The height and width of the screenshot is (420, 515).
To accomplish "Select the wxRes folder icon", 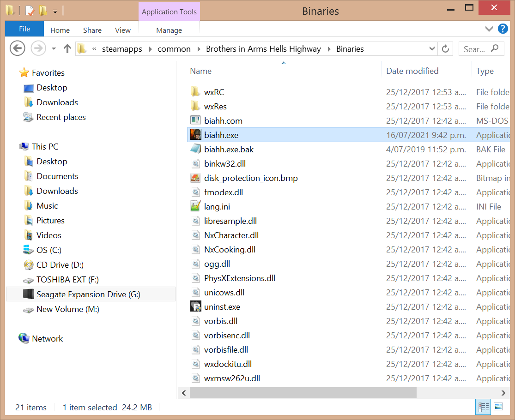I will [195, 106].
